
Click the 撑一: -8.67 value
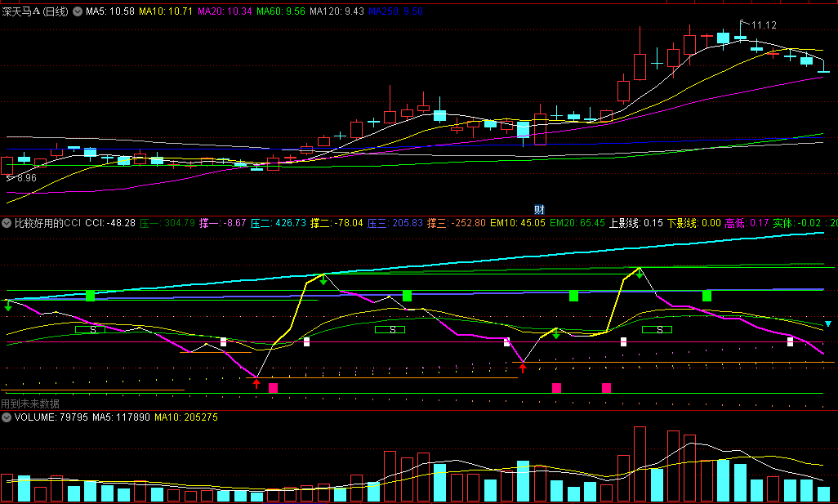click(222, 223)
